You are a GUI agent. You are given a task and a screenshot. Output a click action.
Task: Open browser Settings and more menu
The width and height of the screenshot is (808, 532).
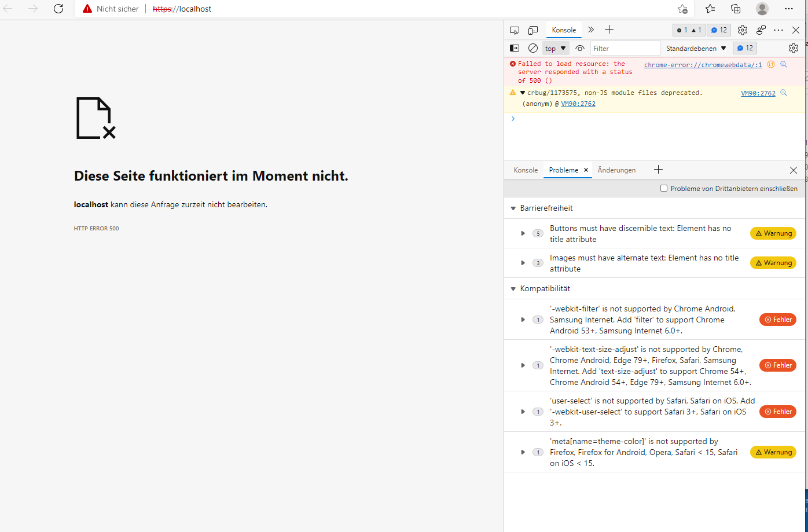(789, 9)
